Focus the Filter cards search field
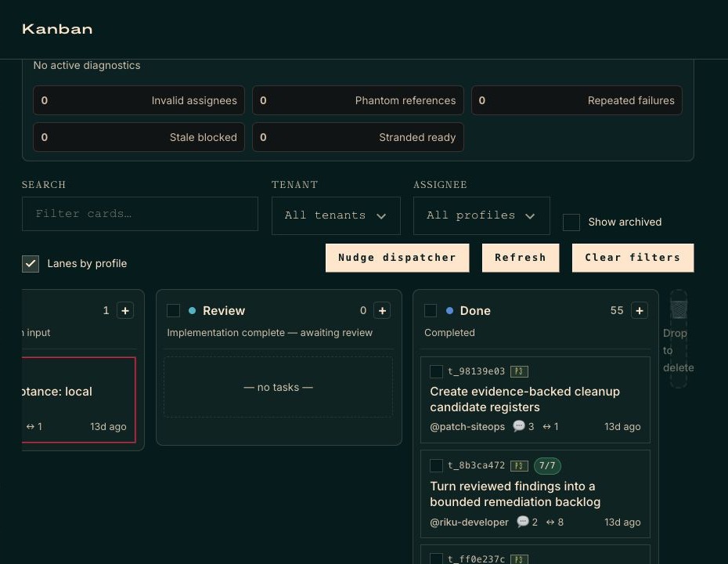728x564 pixels. point(140,214)
